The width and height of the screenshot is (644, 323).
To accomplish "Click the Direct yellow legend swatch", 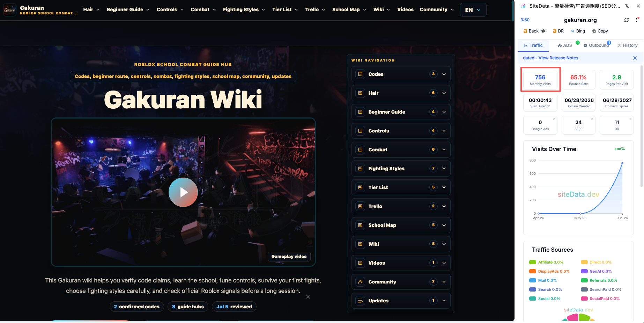I will [x=584, y=262].
